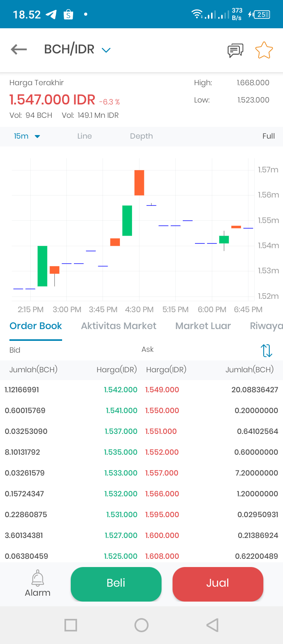Tap the red Jual button
Screen dimensions: 283x644
click(218, 584)
